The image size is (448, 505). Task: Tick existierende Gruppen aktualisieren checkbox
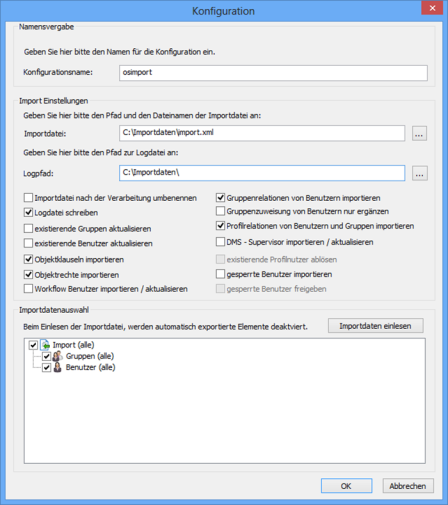(x=28, y=228)
